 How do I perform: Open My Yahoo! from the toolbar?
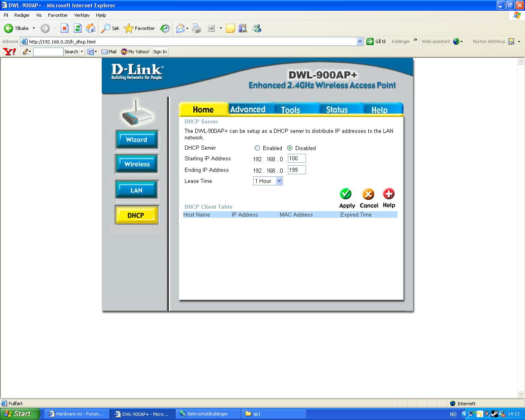click(x=135, y=52)
